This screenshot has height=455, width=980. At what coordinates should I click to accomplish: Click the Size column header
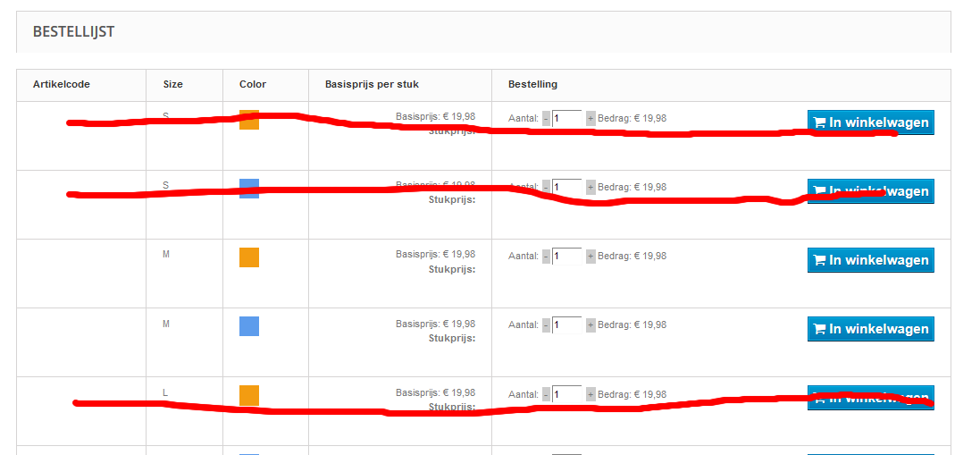(x=173, y=84)
